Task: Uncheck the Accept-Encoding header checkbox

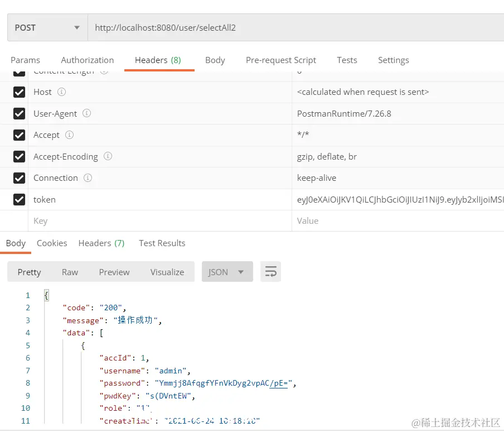Action: click(x=20, y=157)
